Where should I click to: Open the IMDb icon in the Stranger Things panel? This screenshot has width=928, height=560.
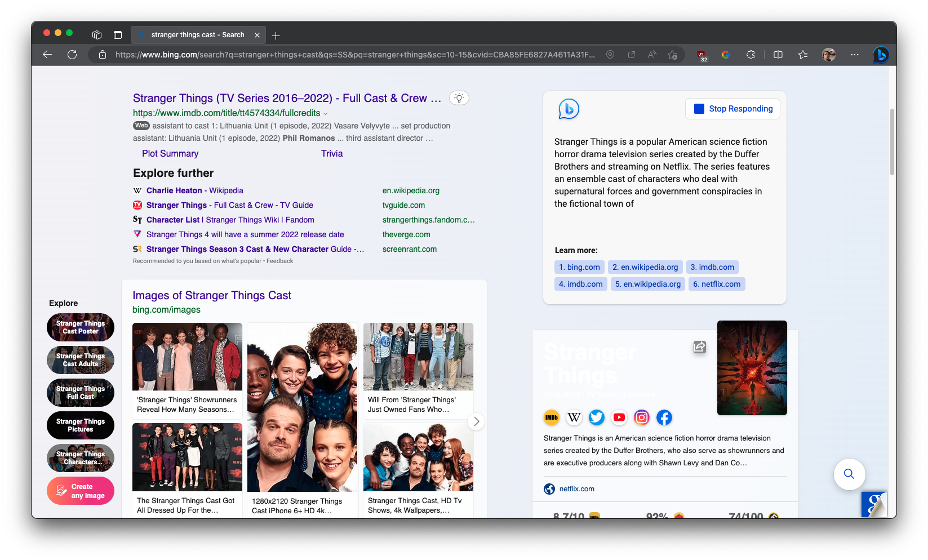552,417
